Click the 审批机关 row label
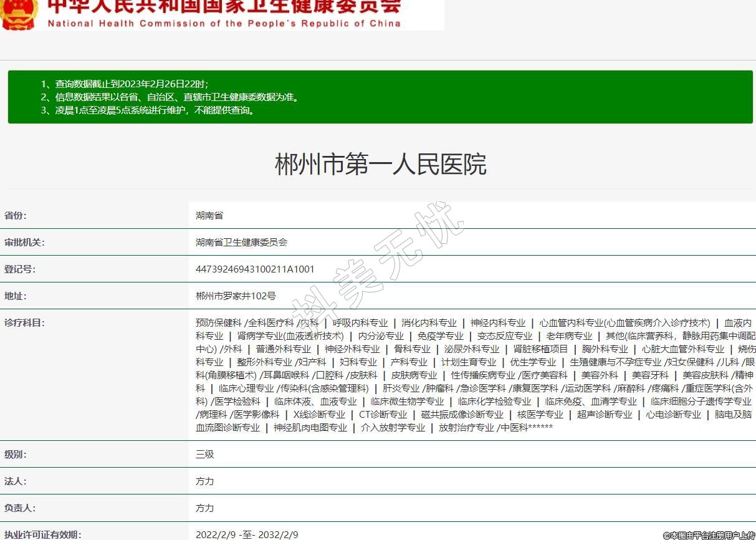 coord(24,243)
